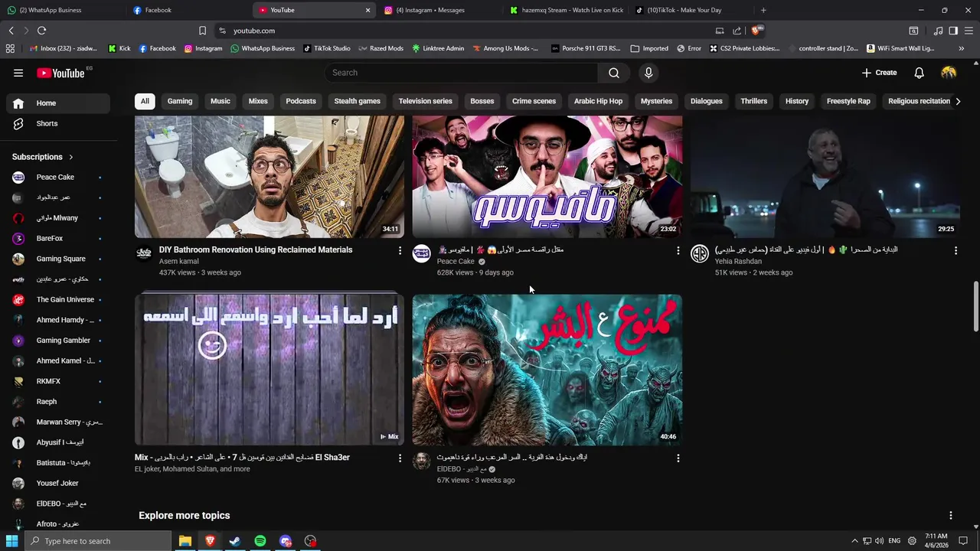Open Steam from the taskbar
This screenshot has width=980, height=551.
[x=235, y=541]
